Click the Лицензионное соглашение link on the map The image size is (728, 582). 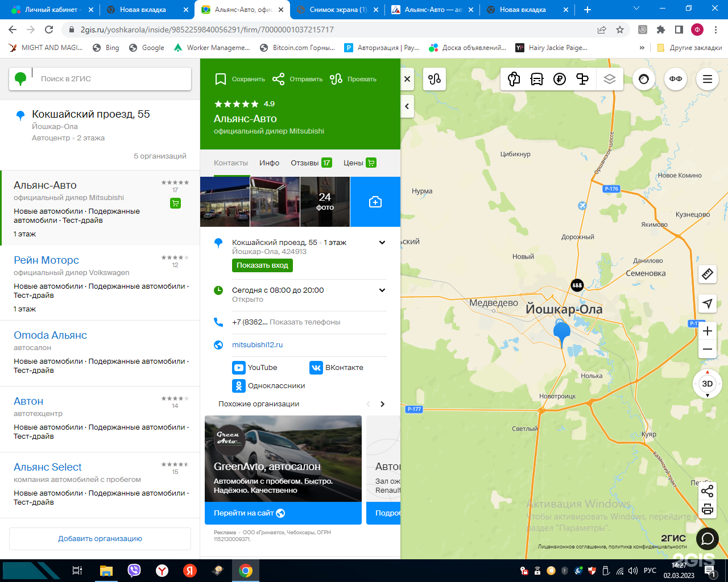point(572,547)
